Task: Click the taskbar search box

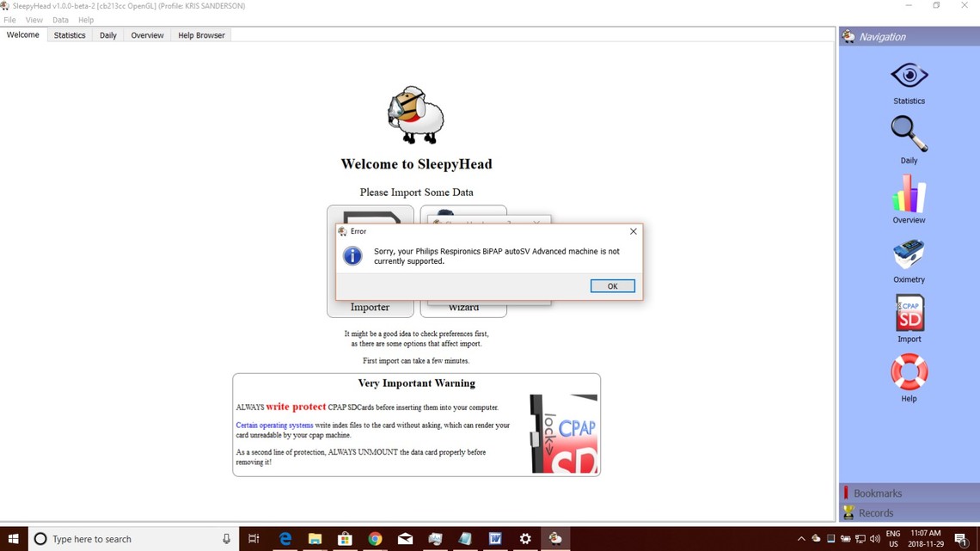Action: coord(133,538)
